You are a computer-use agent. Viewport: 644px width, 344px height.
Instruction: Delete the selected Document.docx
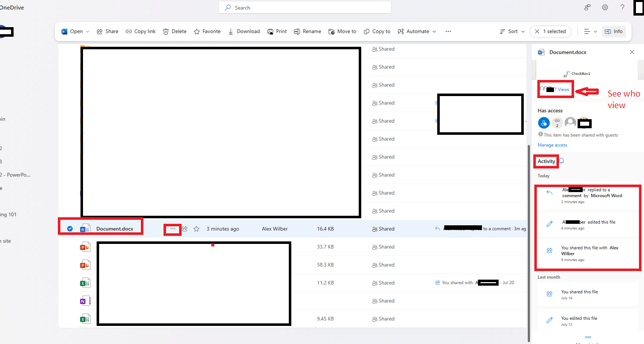(174, 31)
